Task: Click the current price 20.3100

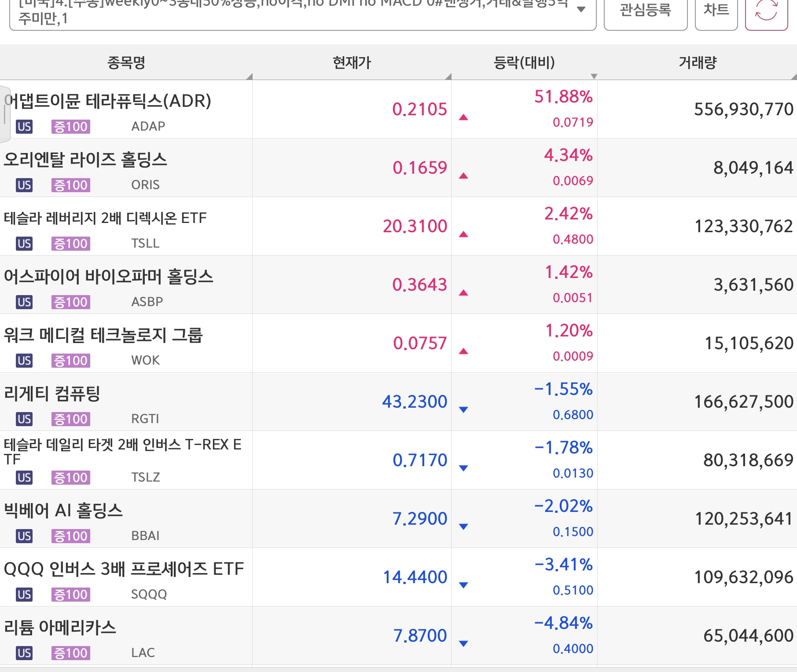Action: pyautogui.click(x=415, y=226)
